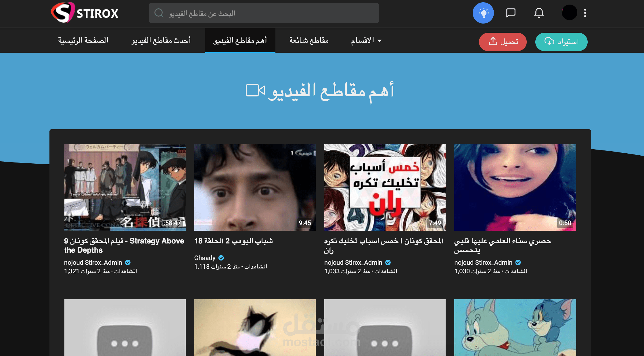This screenshot has width=644, height=356.
Task: Switch to the مقاطع شائعة tab
Action: 309,40
